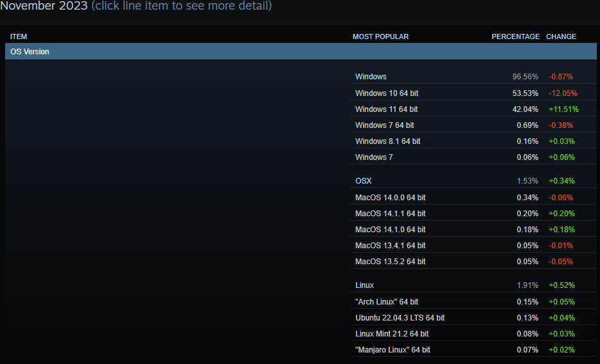Select the "Arch Linux" 64 bit row
The height and width of the screenshot is (364, 600).
click(387, 302)
